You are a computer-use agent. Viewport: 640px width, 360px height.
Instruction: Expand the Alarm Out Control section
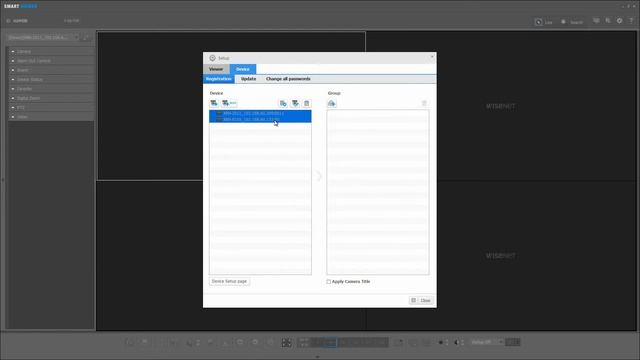(x=51, y=61)
